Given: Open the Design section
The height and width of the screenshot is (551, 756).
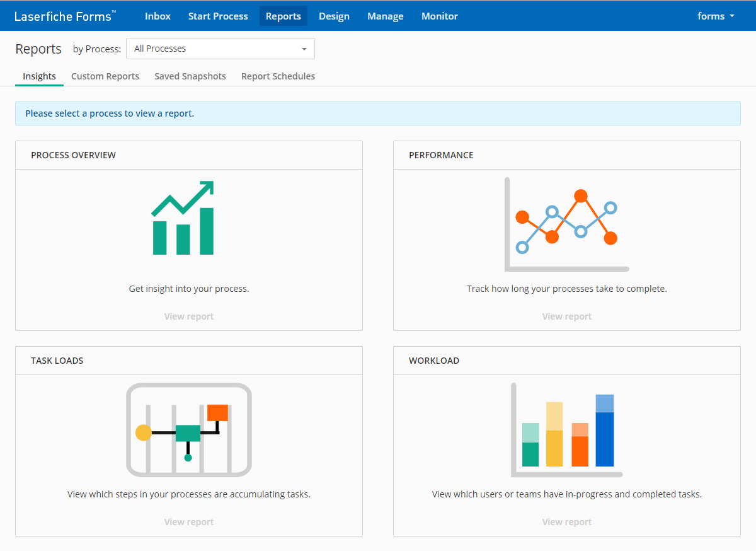Looking at the screenshot, I should (334, 16).
